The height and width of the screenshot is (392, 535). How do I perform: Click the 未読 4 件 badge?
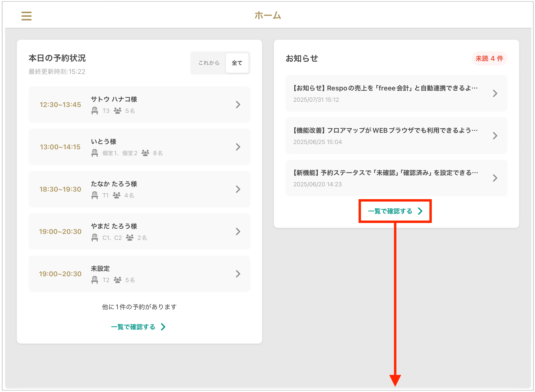tap(489, 58)
